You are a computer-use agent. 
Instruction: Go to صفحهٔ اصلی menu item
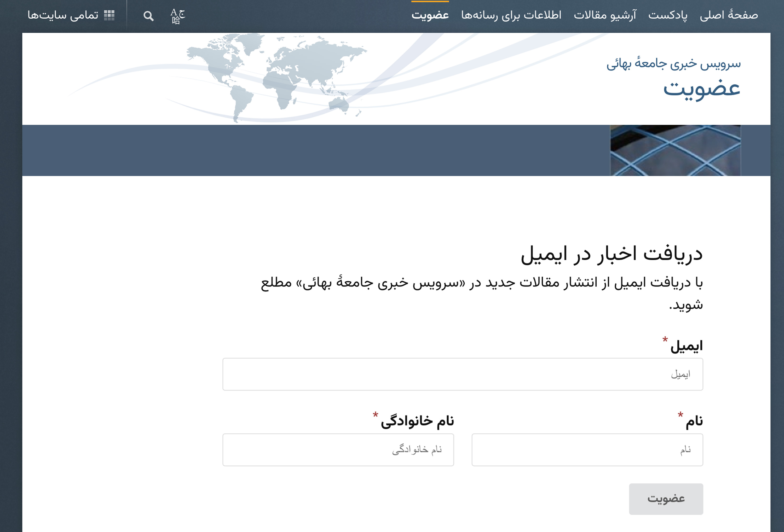(x=735, y=15)
